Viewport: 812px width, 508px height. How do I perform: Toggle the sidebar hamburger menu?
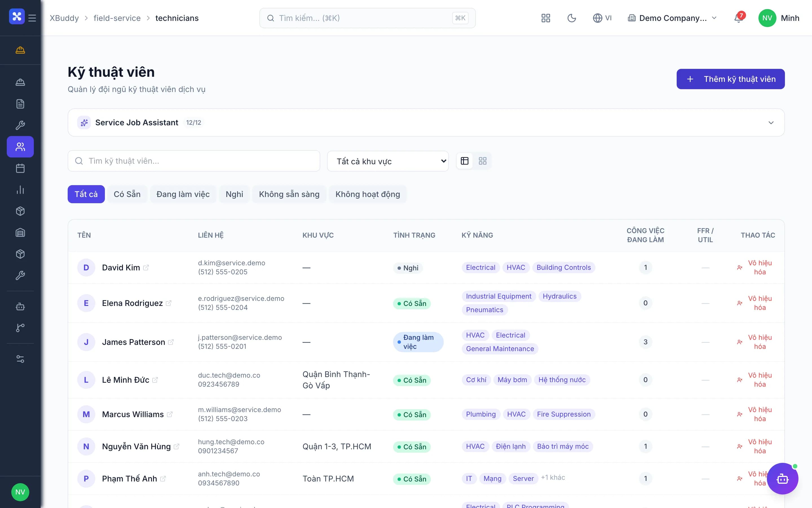32,18
